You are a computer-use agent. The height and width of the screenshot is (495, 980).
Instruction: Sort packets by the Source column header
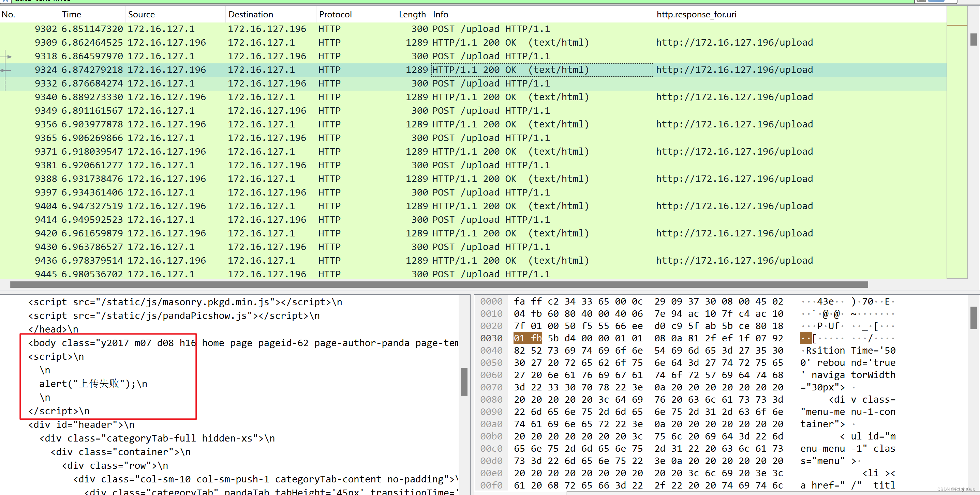pyautogui.click(x=175, y=14)
